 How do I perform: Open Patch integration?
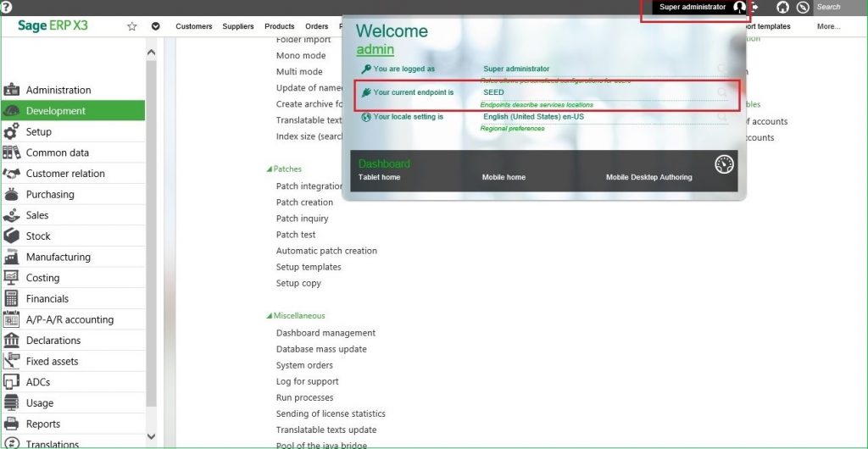pyautogui.click(x=309, y=186)
